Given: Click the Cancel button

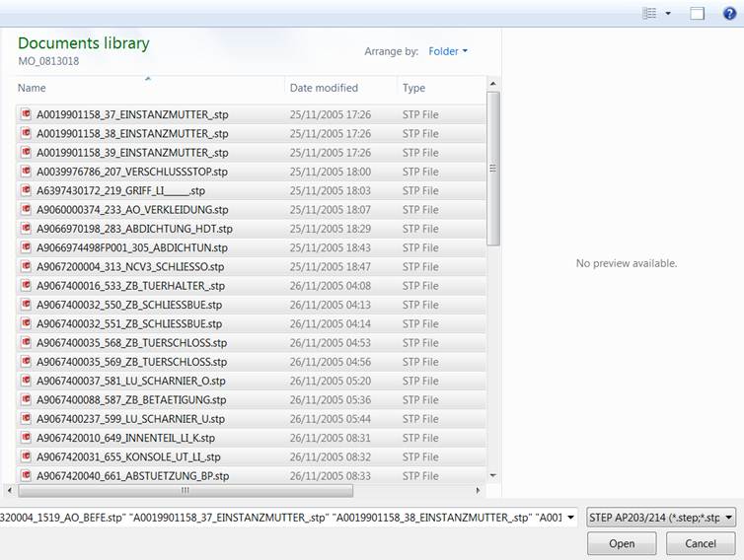Looking at the screenshot, I should [701, 543].
